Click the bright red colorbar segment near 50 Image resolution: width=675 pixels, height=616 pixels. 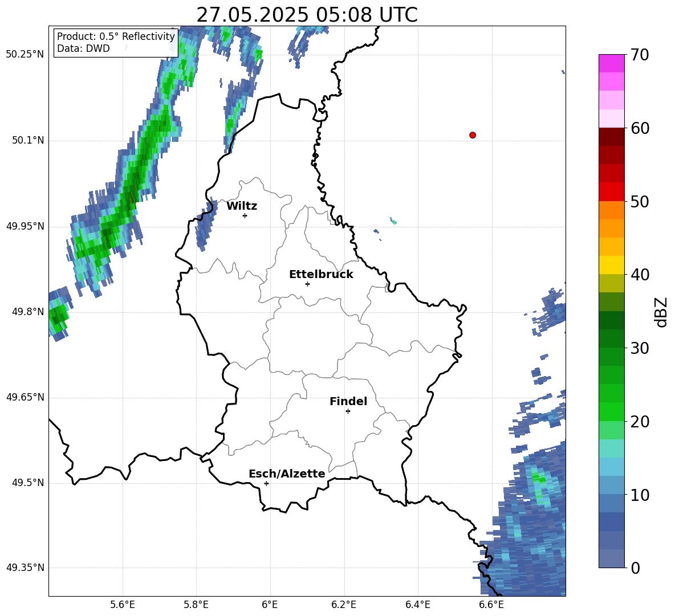coord(611,192)
